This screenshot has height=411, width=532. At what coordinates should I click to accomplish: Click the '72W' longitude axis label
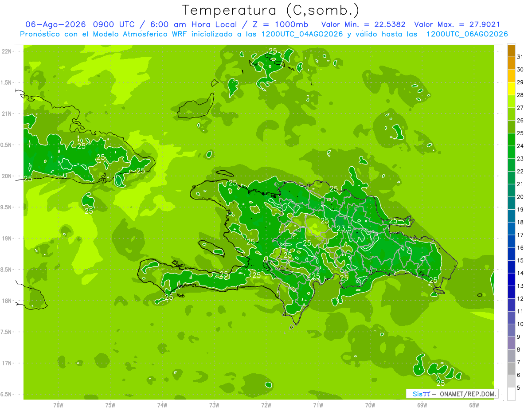pyautogui.click(x=266, y=405)
